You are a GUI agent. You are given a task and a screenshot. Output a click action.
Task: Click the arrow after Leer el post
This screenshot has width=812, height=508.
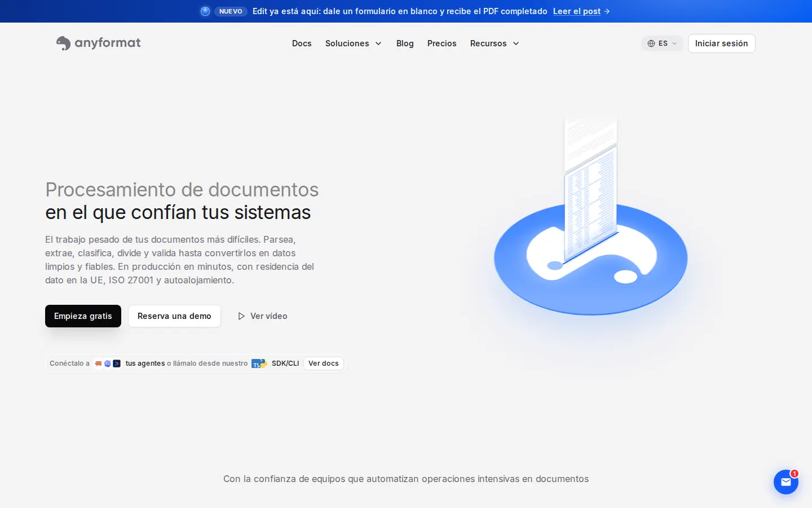(607, 11)
